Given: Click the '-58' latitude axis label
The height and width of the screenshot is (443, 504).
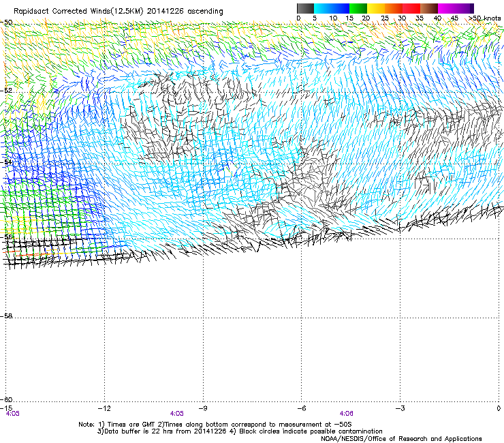Looking at the screenshot, I should click(x=6, y=316).
